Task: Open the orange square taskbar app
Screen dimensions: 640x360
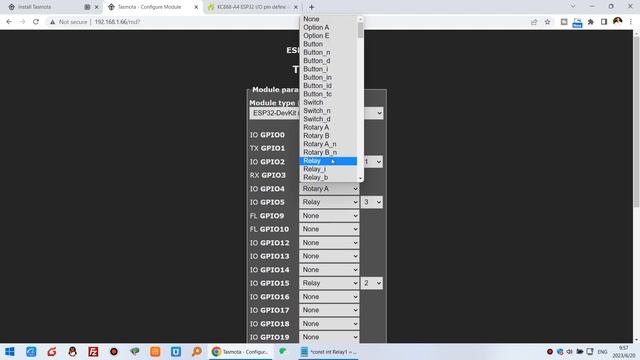Action: (x=155, y=351)
